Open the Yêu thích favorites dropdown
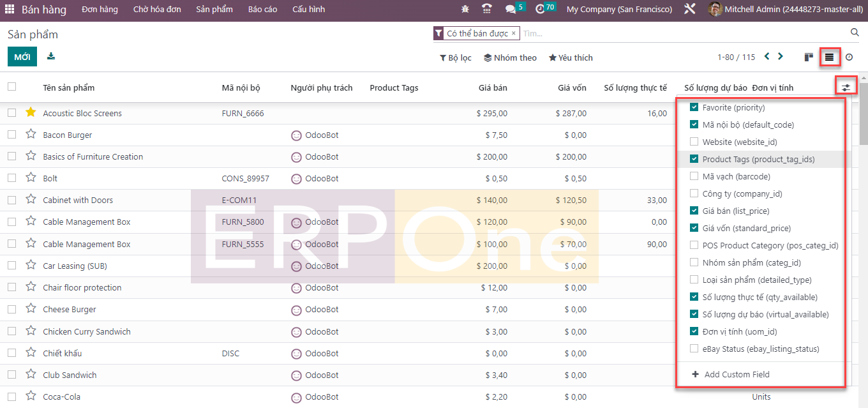 tap(571, 57)
